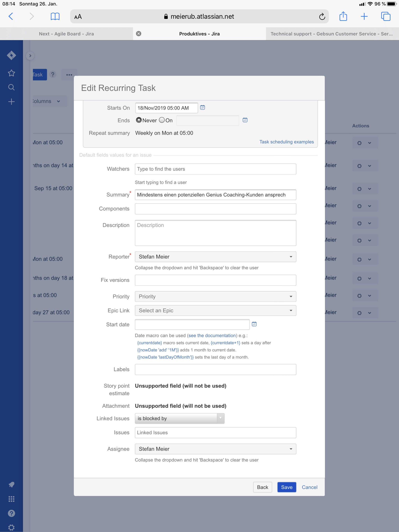Click a row settings gear in Actions column

[x=359, y=143]
